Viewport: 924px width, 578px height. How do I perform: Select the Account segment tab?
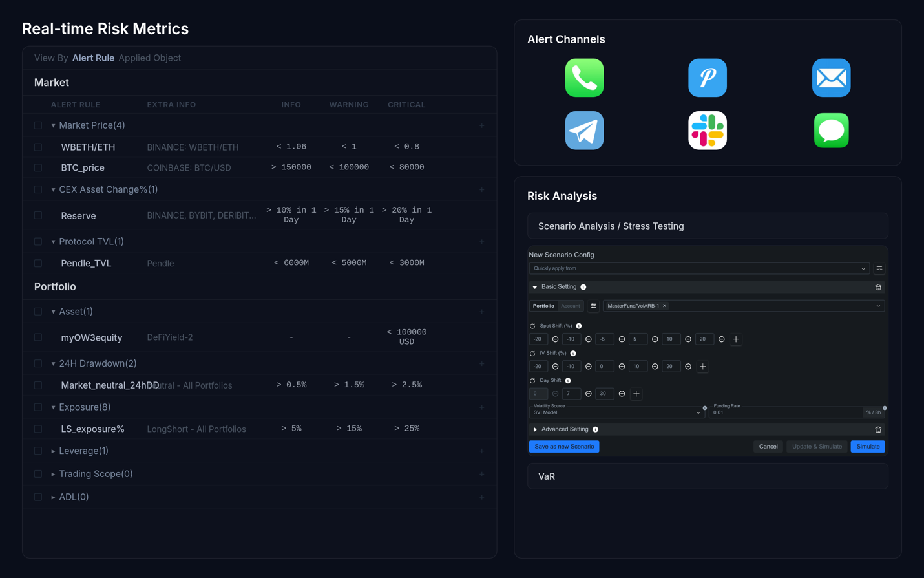point(571,306)
